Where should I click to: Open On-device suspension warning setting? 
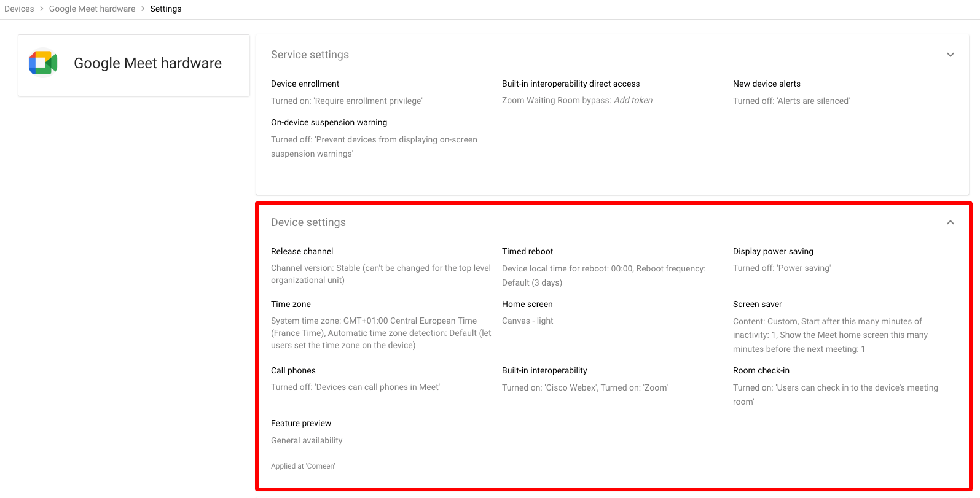coord(329,122)
